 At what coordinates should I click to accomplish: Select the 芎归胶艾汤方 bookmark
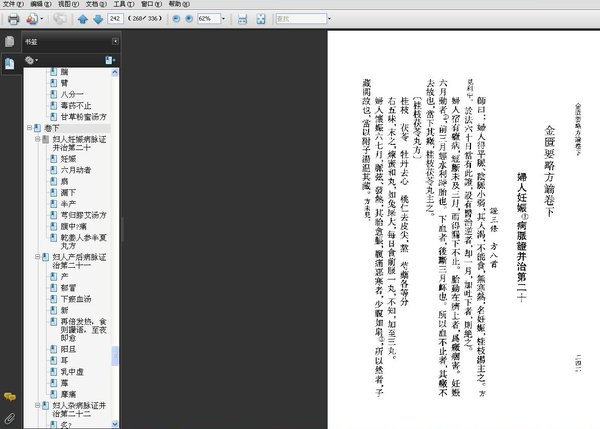[83, 215]
